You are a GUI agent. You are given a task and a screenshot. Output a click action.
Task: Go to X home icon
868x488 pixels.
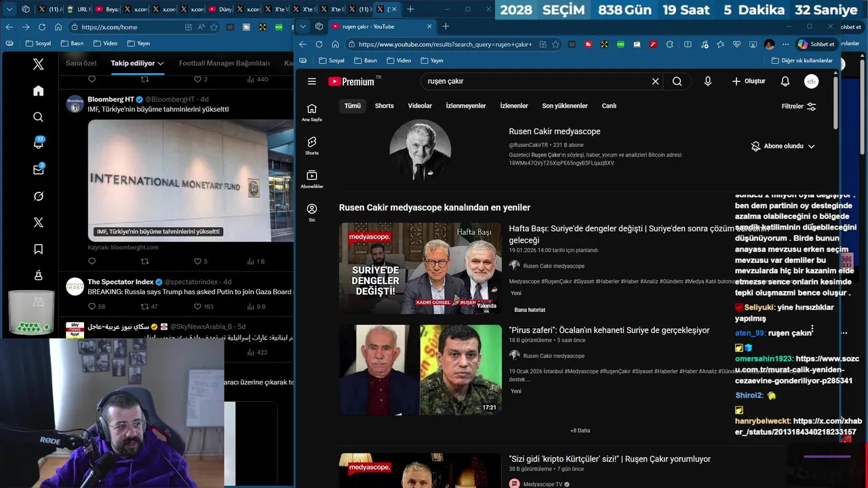[39, 91]
